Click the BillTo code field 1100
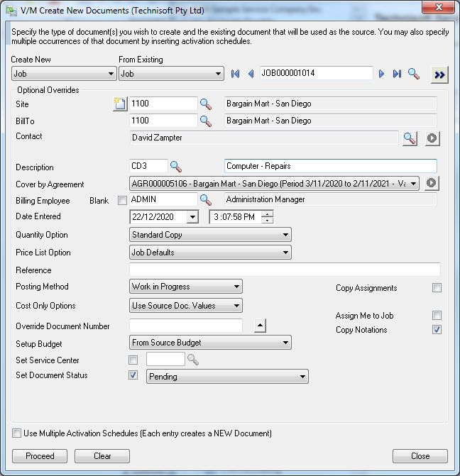This screenshot has width=460, height=476. click(163, 121)
